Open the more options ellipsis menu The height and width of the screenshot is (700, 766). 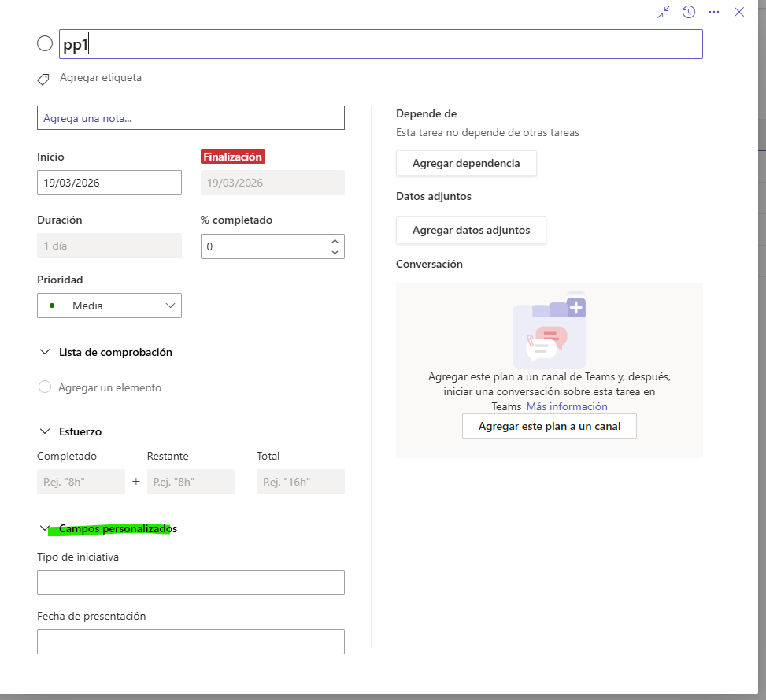[x=714, y=12]
